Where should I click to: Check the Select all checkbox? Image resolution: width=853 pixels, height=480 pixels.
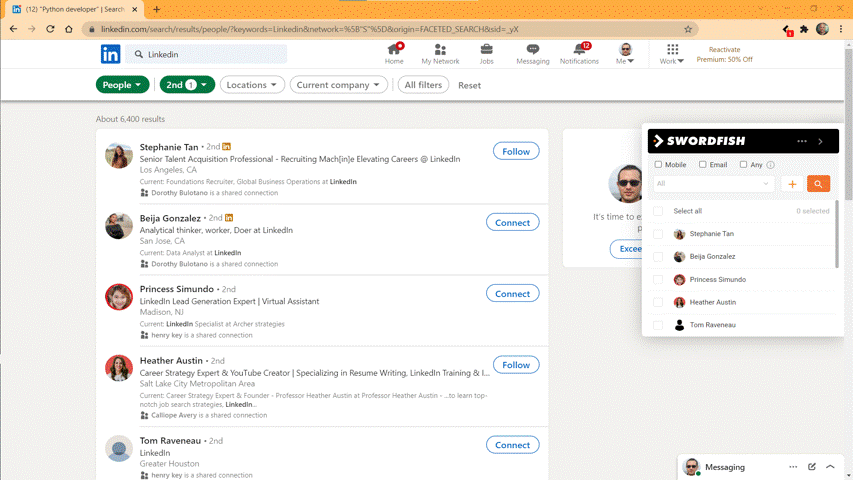[x=658, y=211]
